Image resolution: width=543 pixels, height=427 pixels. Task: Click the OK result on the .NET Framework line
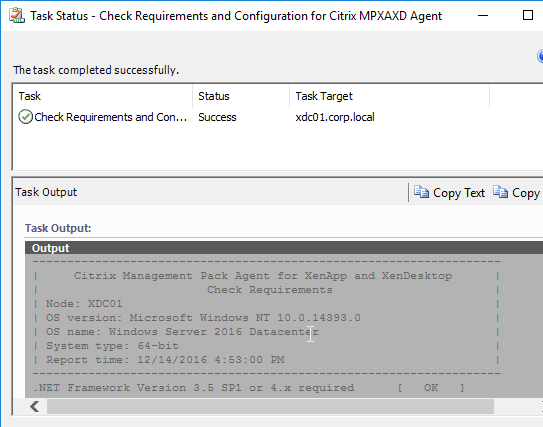coord(431,388)
